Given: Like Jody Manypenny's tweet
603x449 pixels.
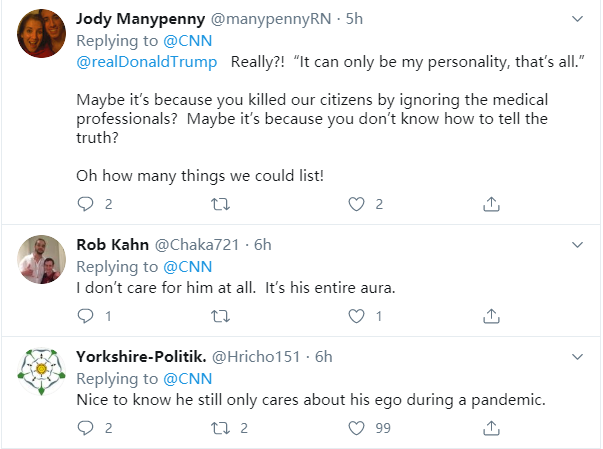Looking at the screenshot, I should [355, 204].
